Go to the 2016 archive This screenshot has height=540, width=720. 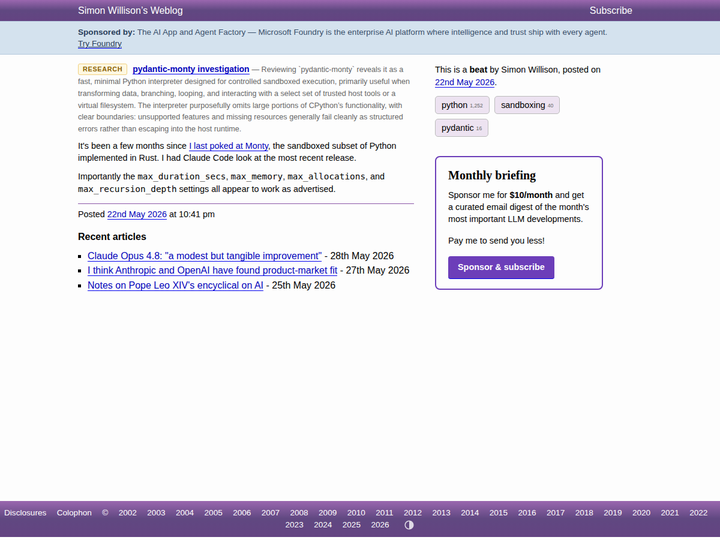pyautogui.click(x=527, y=513)
